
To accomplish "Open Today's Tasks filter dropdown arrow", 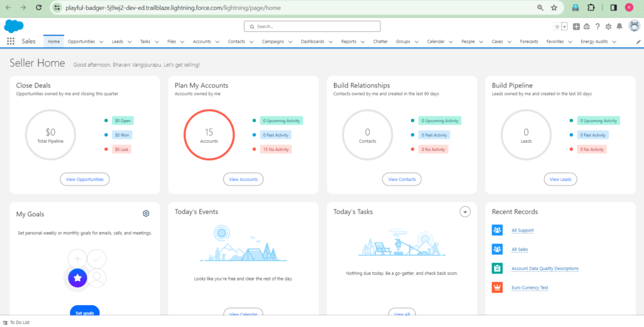I will [x=465, y=212].
